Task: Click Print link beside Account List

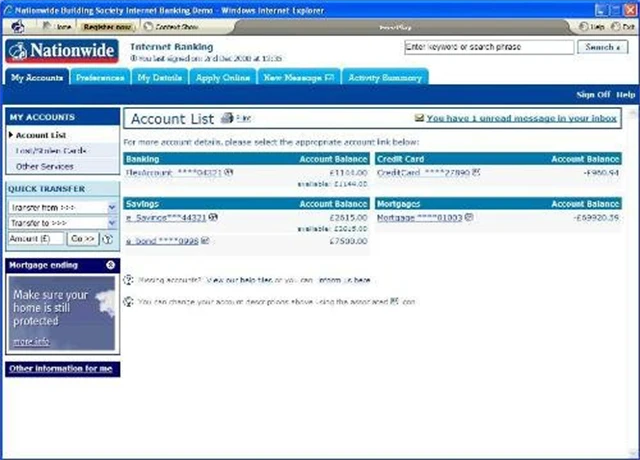Action: tap(244, 118)
